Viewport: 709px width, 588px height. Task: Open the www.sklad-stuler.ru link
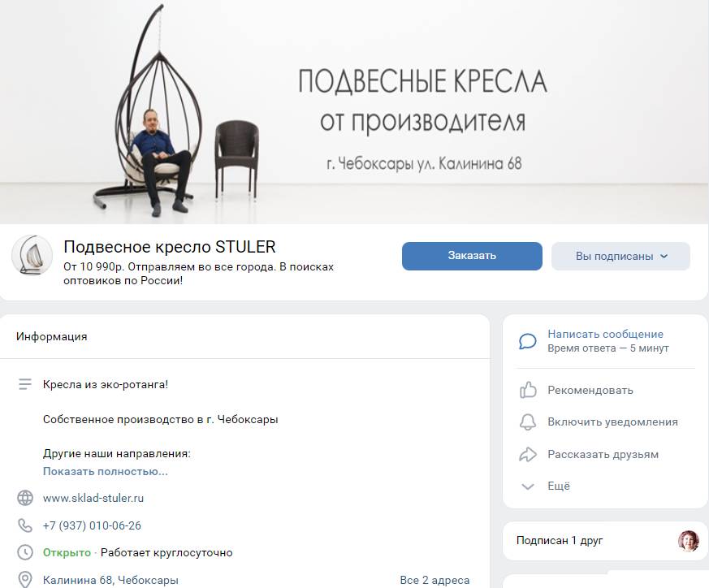[x=93, y=498]
